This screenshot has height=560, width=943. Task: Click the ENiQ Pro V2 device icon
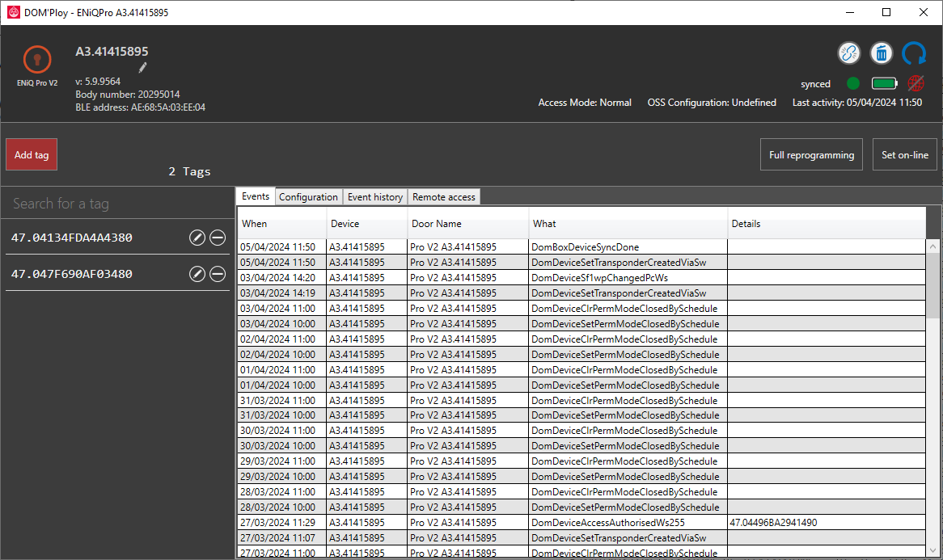coord(37,60)
